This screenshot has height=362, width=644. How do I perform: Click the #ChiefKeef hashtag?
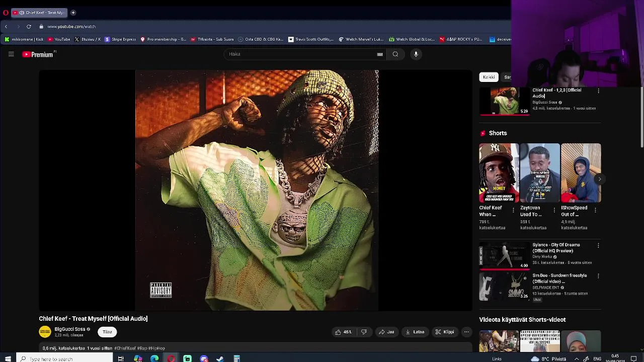[x=125, y=348]
